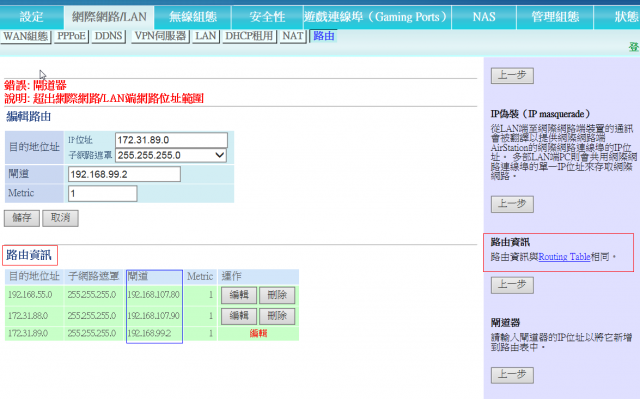The image size is (640, 399).
Task: Click the IP偽裝 (IP masquerade) help heading
Action: pyautogui.click(x=540, y=114)
